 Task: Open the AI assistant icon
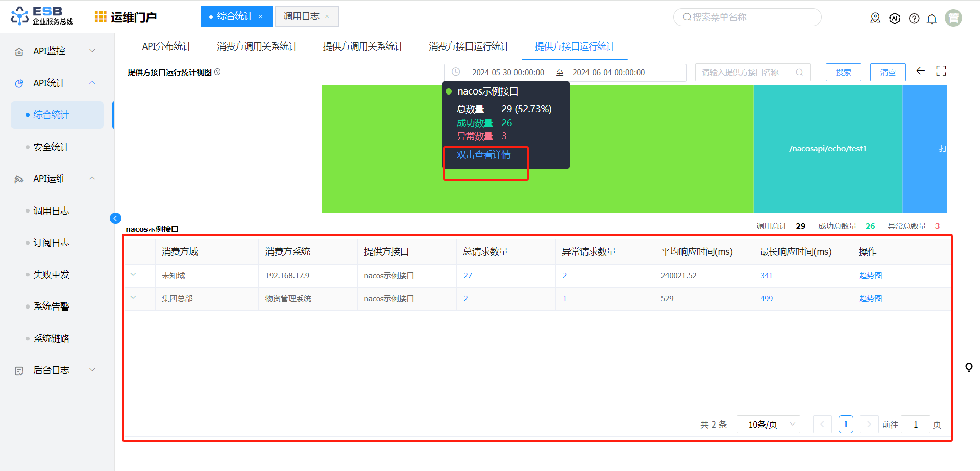tap(895, 18)
